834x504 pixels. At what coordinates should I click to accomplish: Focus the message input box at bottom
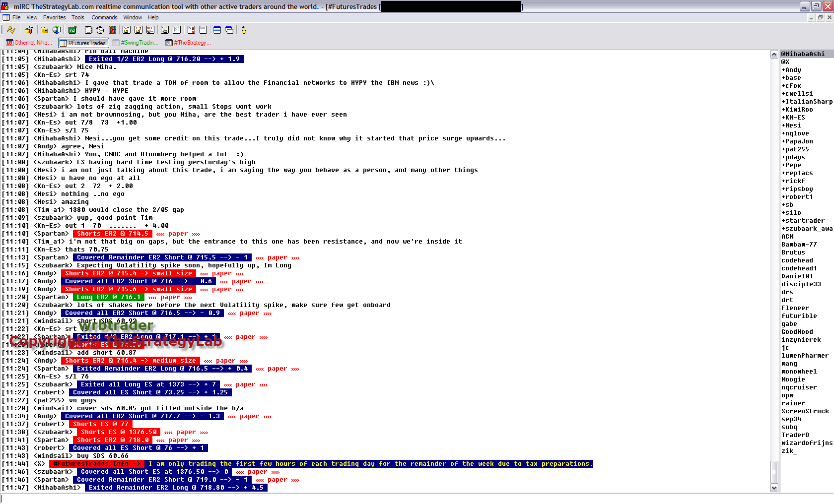tap(387, 499)
